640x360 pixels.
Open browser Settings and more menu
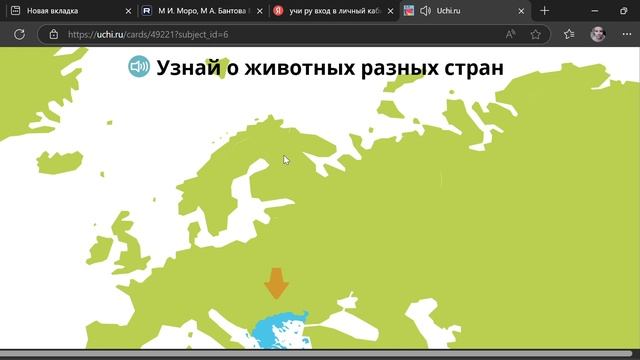pyautogui.click(x=627, y=34)
